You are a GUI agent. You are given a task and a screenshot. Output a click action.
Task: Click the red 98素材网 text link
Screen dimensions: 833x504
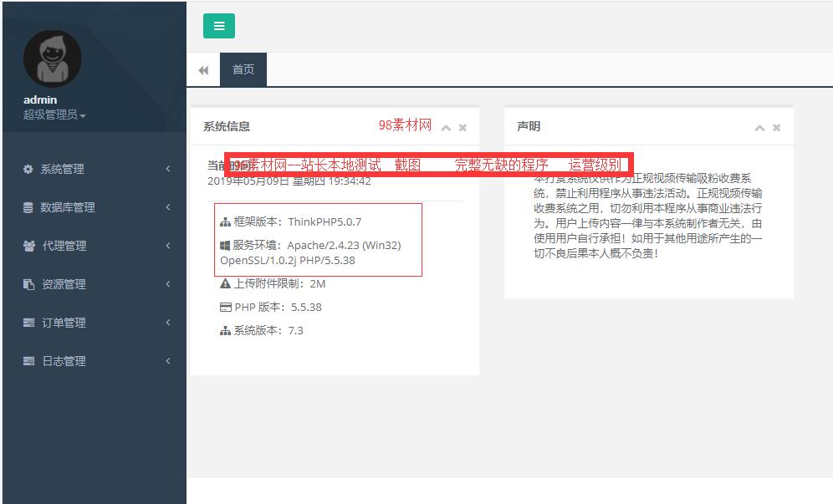pos(406,124)
